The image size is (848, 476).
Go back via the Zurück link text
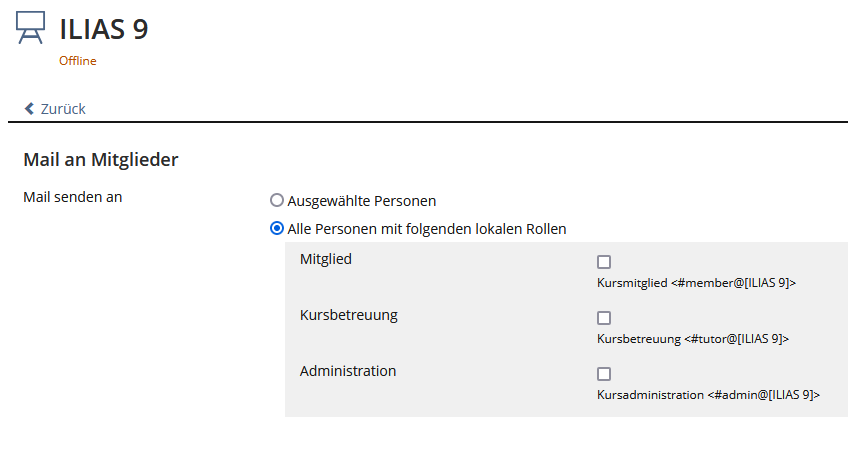pos(63,109)
